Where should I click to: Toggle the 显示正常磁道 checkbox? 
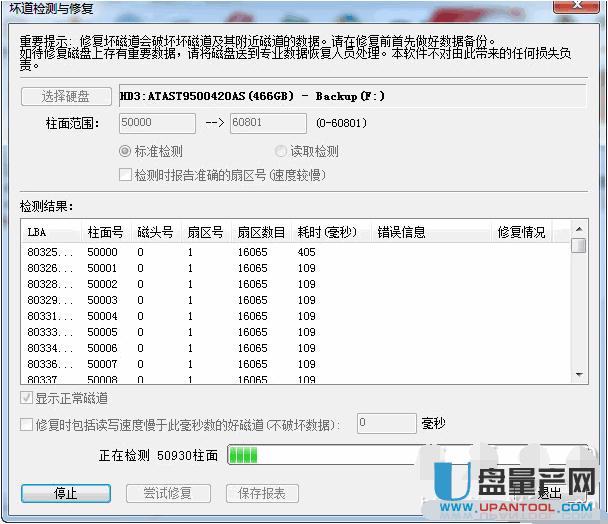point(28,400)
